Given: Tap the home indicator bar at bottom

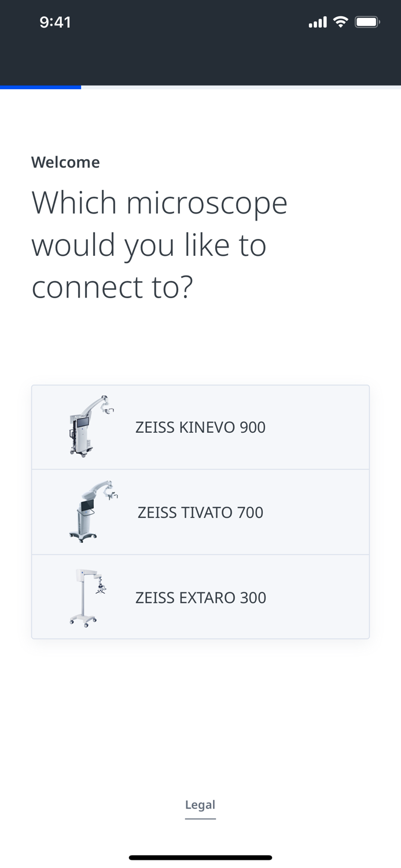Looking at the screenshot, I should [x=200, y=857].
